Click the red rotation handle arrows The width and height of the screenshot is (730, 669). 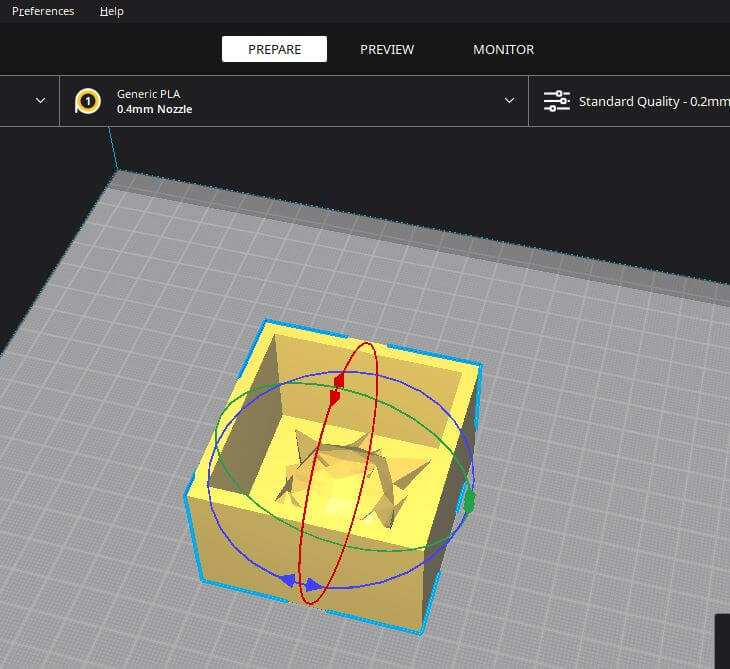coord(336,389)
